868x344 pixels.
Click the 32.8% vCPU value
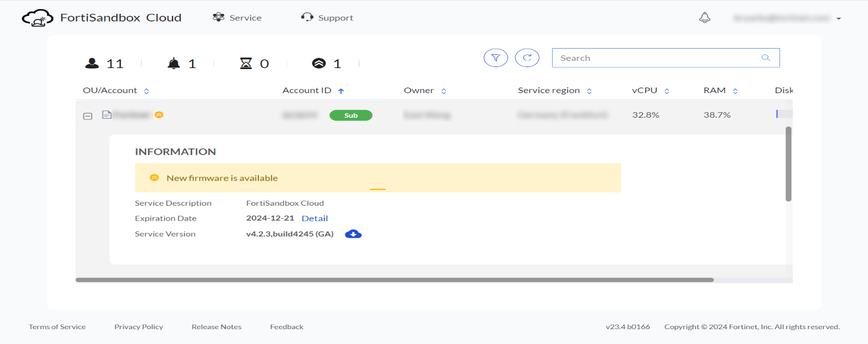click(x=646, y=115)
